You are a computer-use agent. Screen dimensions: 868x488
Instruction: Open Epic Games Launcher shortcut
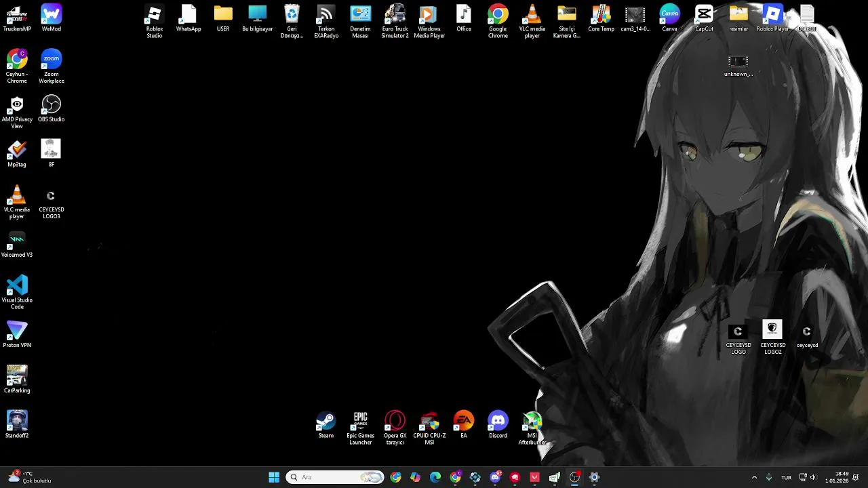click(x=361, y=428)
